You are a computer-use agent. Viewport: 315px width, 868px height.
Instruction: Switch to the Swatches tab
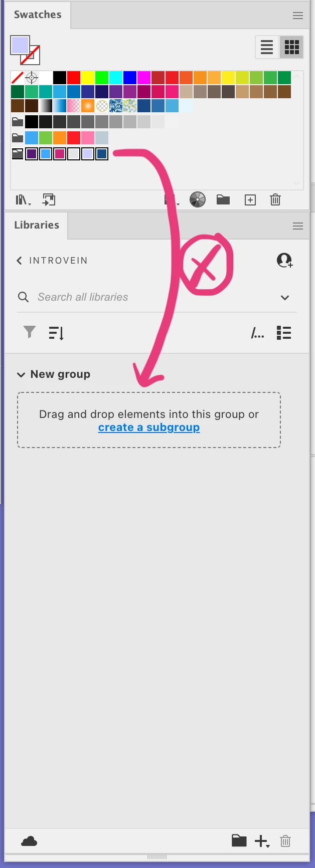[38, 15]
